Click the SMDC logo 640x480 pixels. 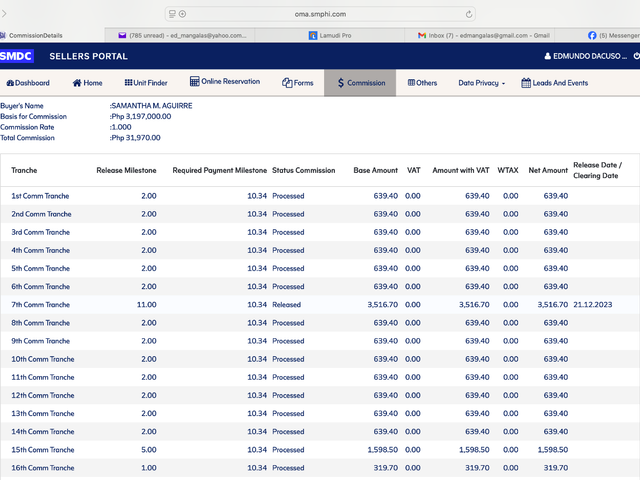click(x=16, y=56)
